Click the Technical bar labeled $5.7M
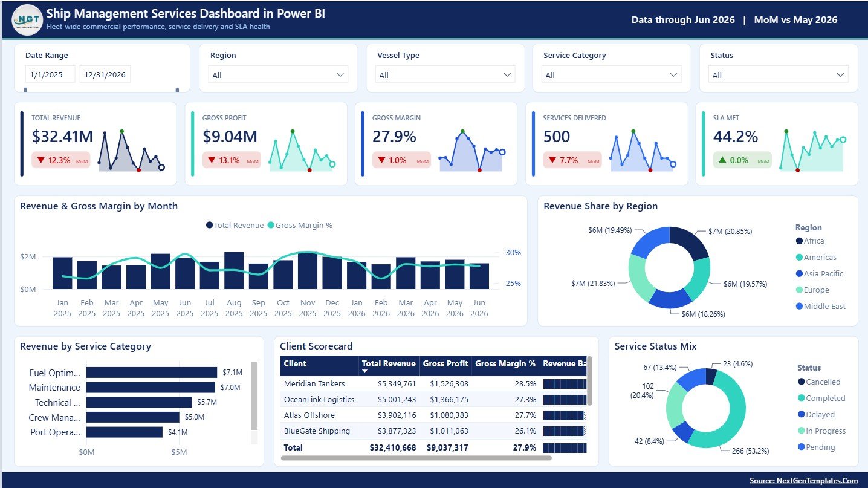The image size is (868, 488). coord(139,402)
